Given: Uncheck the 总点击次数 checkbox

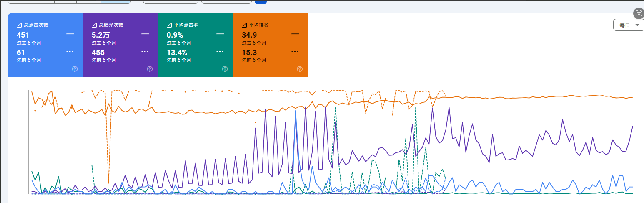Looking at the screenshot, I should click(19, 25).
